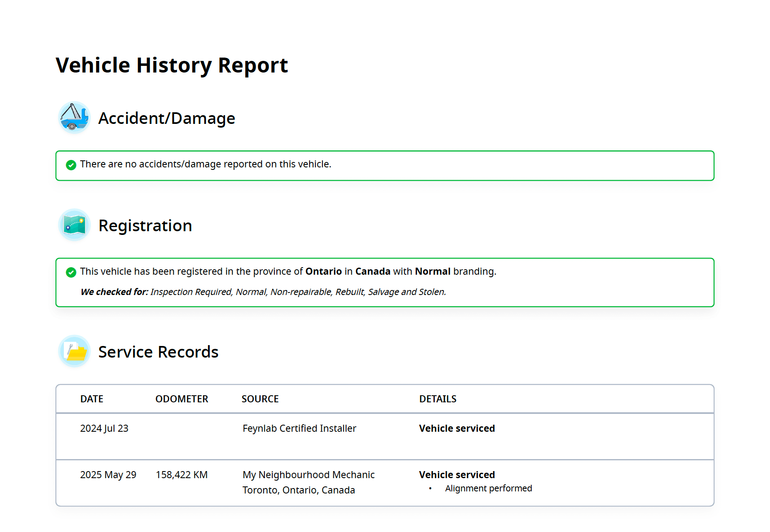
Task: Click the 158,422 KM odometer reading
Action: pyautogui.click(x=182, y=475)
